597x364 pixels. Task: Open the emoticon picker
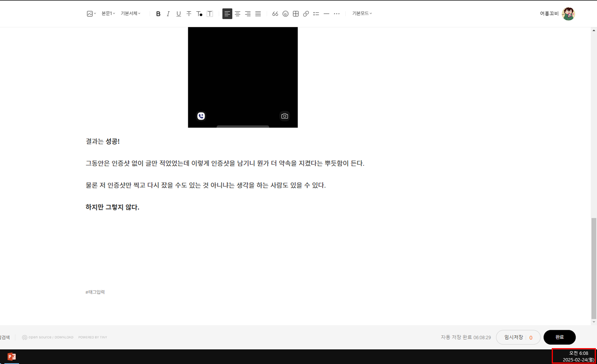pos(285,14)
